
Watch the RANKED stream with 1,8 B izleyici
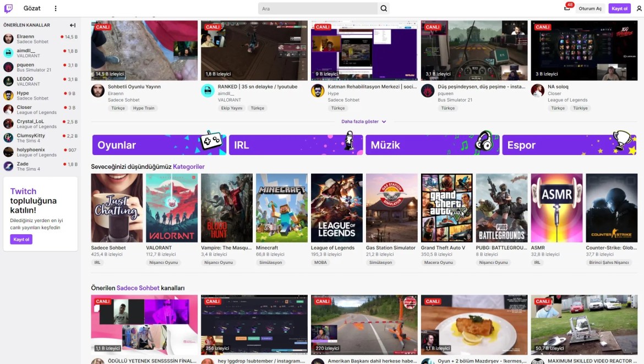point(254,50)
